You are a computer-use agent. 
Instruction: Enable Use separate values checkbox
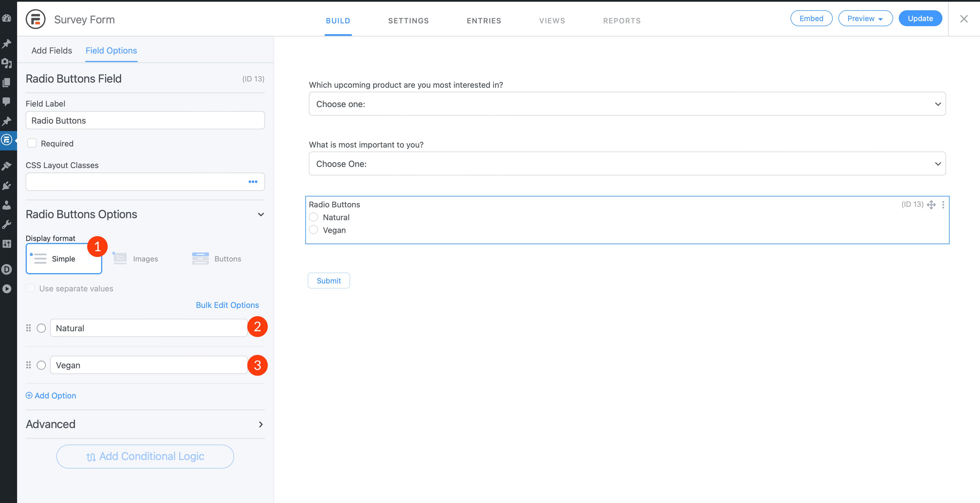(x=30, y=287)
